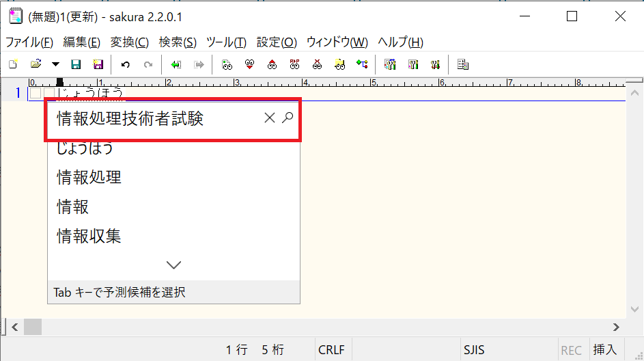
Task: Open the common settings tools icon
Action: point(435,64)
